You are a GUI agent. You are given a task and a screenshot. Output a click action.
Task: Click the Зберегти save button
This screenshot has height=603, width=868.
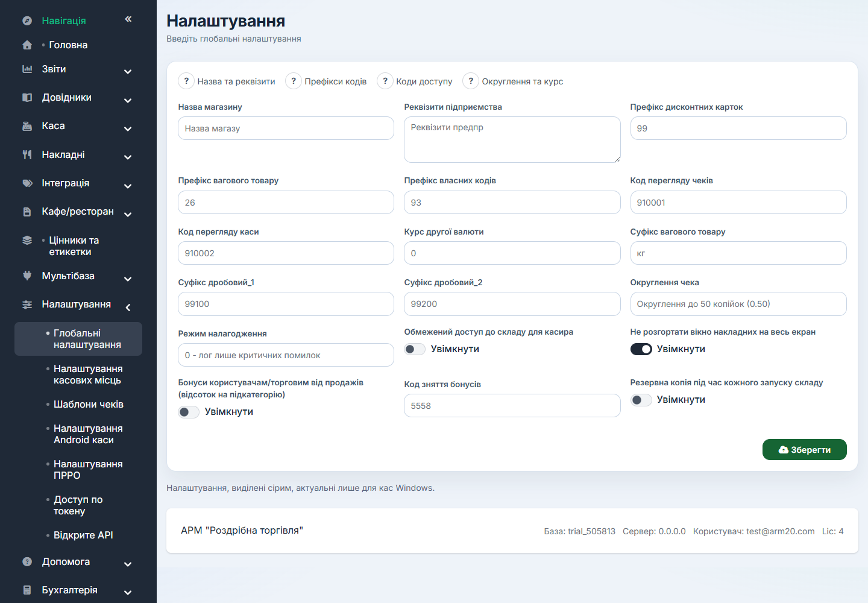tap(804, 449)
